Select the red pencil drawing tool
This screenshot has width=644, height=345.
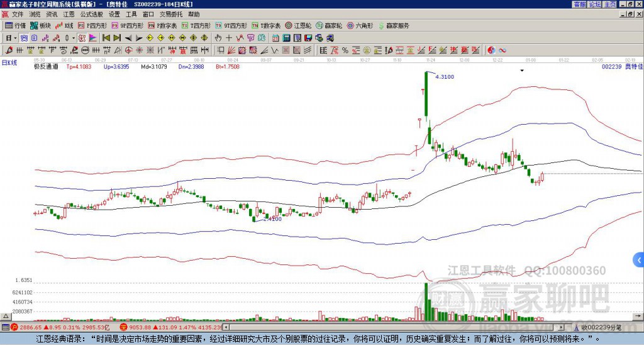[8, 50]
